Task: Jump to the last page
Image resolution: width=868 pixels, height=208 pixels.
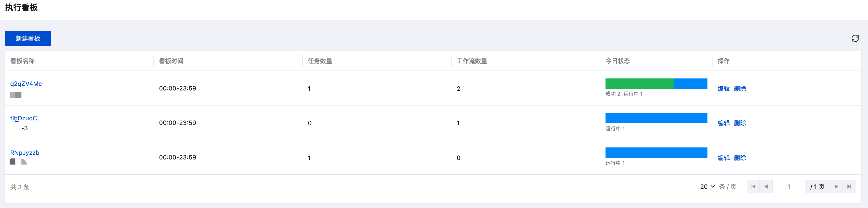Action: pos(849,187)
